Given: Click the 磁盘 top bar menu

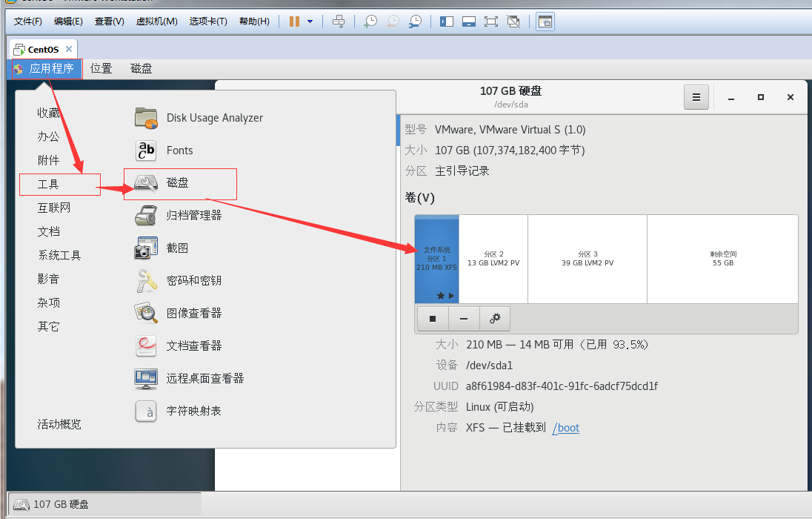Looking at the screenshot, I should pos(141,68).
